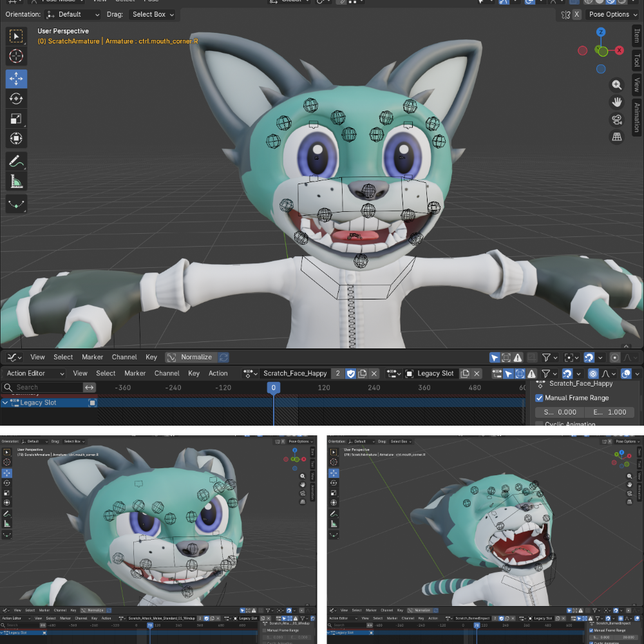Uncheck Manual Frame Range checkbox
Viewport: 644px width, 644px height.
click(x=539, y=398)
